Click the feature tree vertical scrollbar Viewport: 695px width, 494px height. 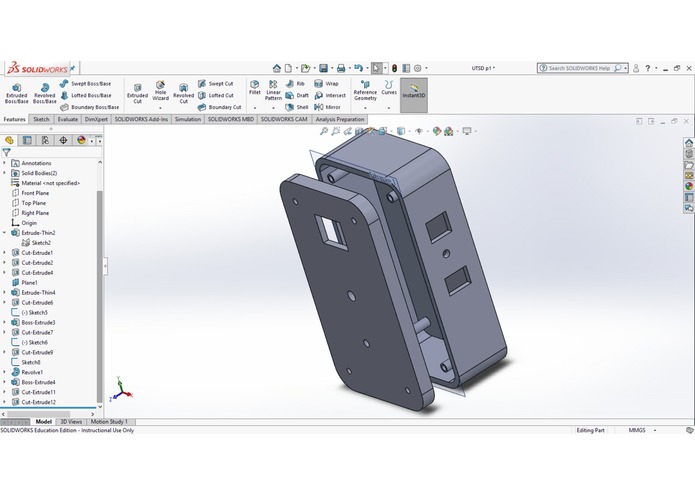100,295
